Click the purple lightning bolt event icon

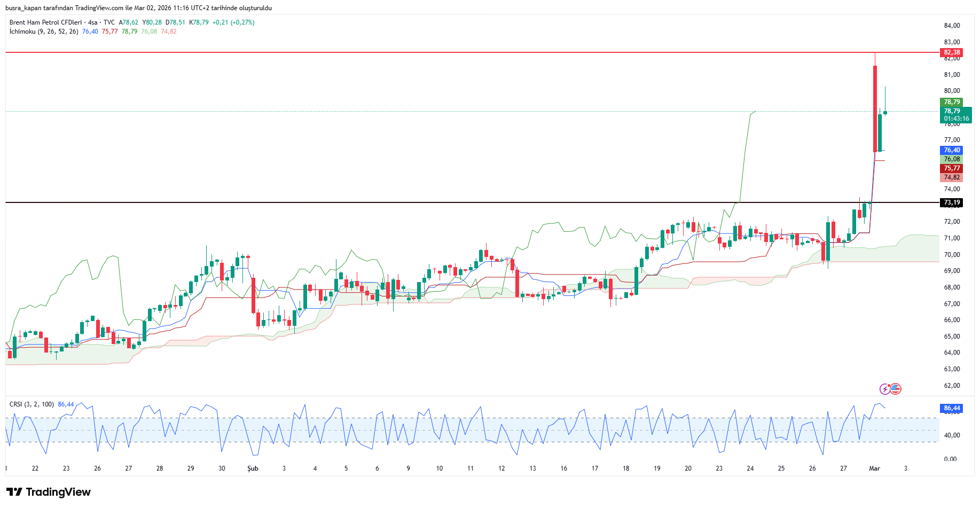tap(885, 389)
